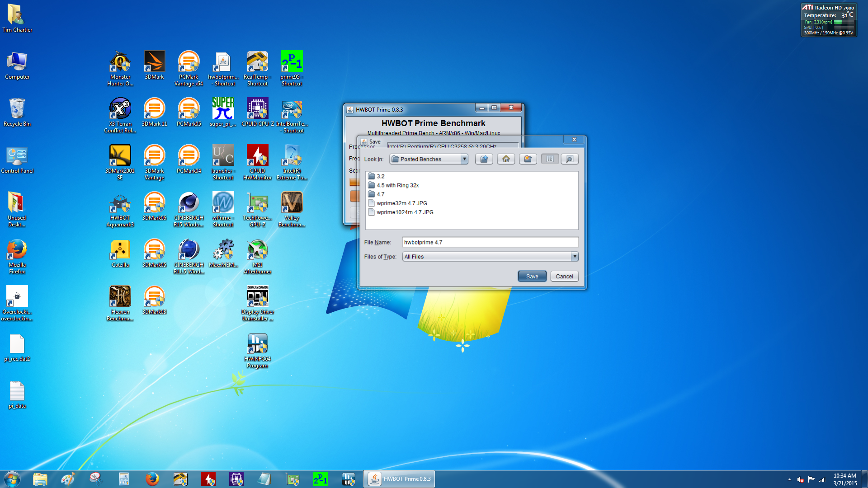Open CPUID HWMonitor desktop icon

(x=257, y=163)
